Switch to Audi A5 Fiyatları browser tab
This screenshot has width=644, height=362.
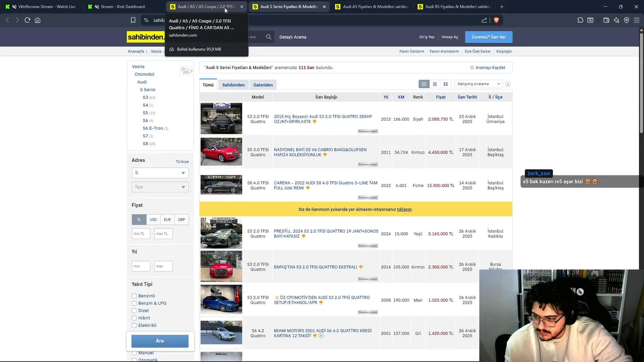(371, 7)
